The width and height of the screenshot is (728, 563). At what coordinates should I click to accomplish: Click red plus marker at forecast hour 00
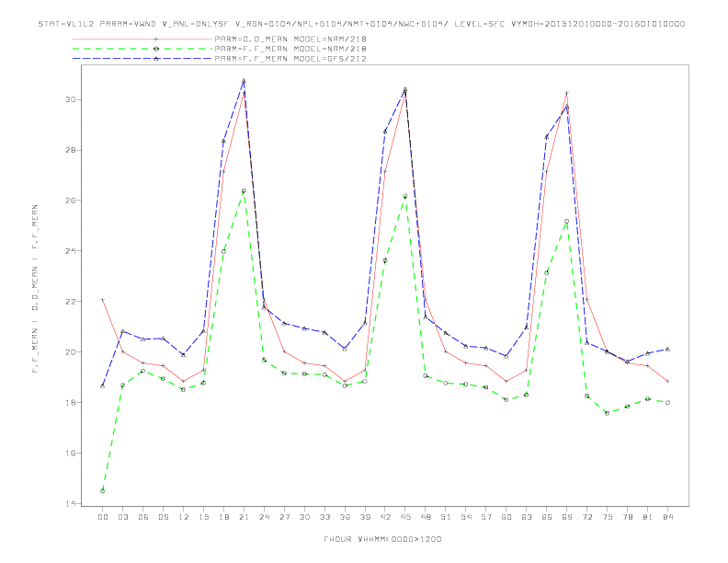pyautogui.click(x=103, y=300)
